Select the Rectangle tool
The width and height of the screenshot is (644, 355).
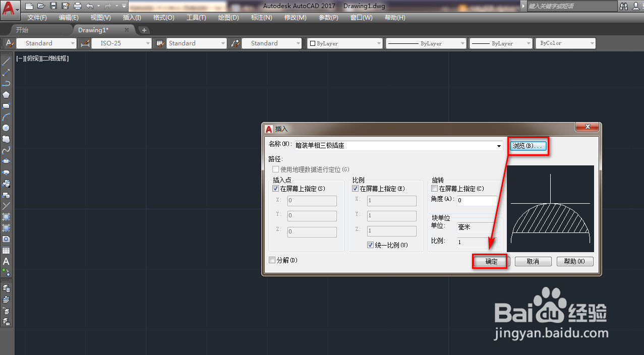tap(6, 106)
